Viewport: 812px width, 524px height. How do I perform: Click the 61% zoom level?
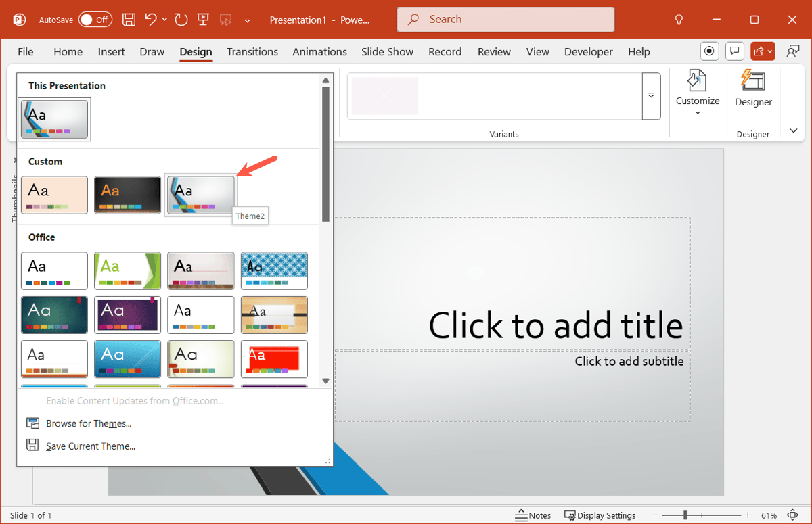(769, 515)
